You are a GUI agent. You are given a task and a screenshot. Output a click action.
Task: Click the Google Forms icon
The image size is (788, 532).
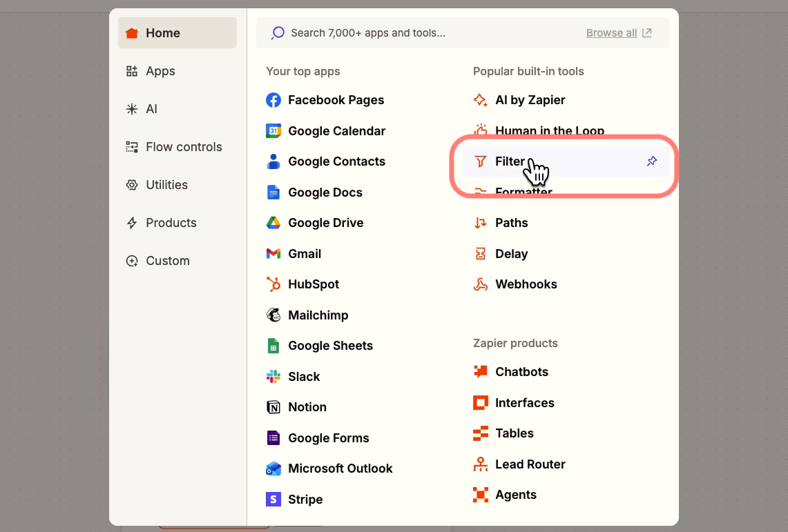[273, 437]
